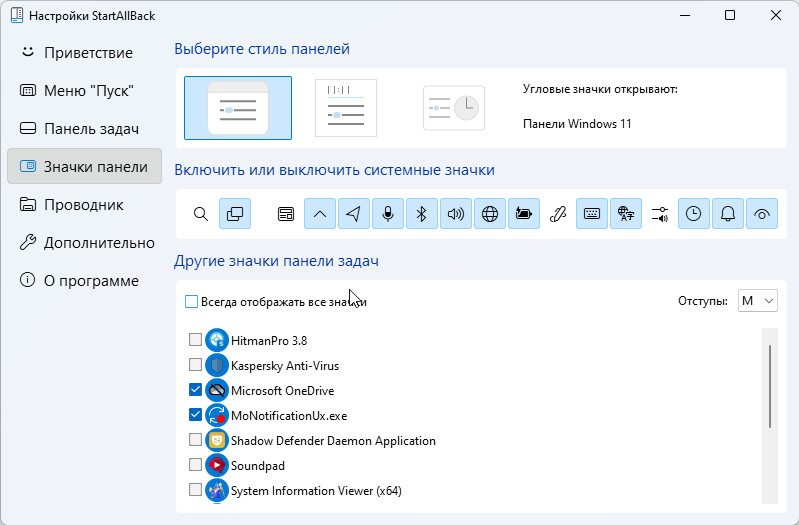Open the Приветствие section
The image size is (799, 525).
pyautogui.click(x=85, y=52)
